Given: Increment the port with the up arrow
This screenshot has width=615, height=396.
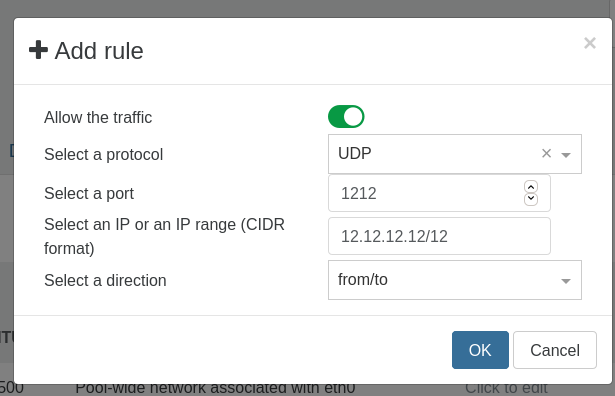Looking at the screenshot, I should click(x=531, y=187).
